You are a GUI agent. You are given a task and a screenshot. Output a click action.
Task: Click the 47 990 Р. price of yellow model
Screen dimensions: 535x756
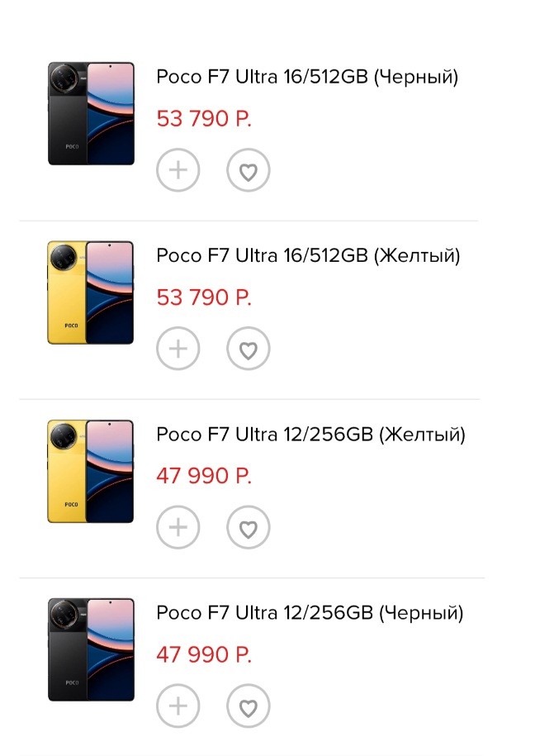point(204,476)
